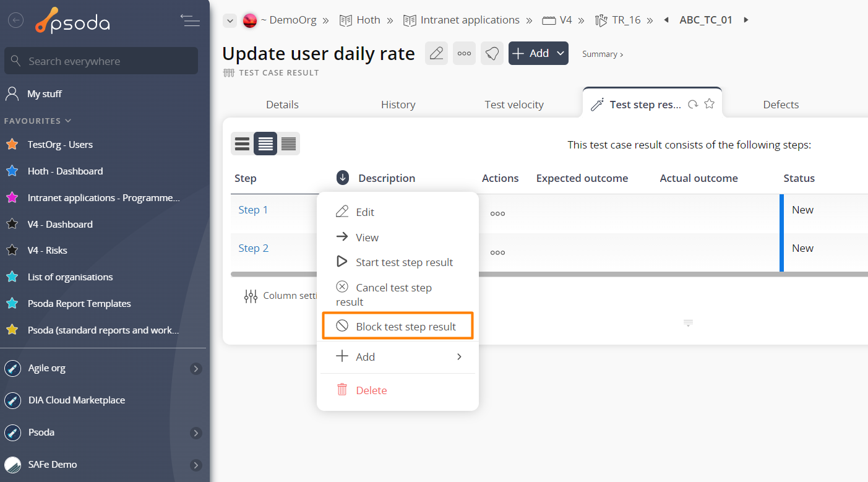Go to V4 breadcrumb
The width and height of the screenshot is (868, 482).
[565, 20]
